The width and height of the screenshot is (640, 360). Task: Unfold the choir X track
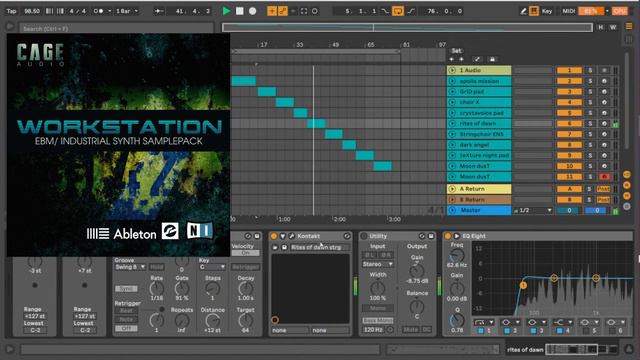click(452, 102)
